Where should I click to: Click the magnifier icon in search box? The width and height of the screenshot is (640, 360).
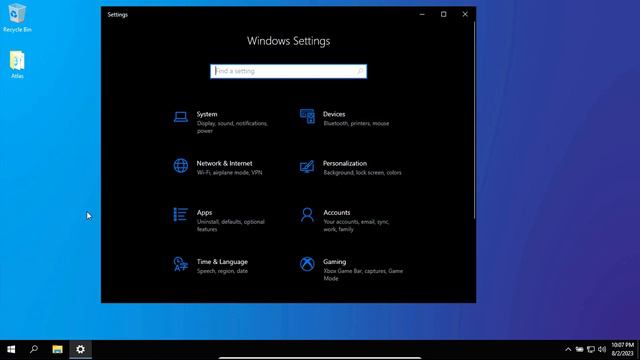tap(360, 71)
